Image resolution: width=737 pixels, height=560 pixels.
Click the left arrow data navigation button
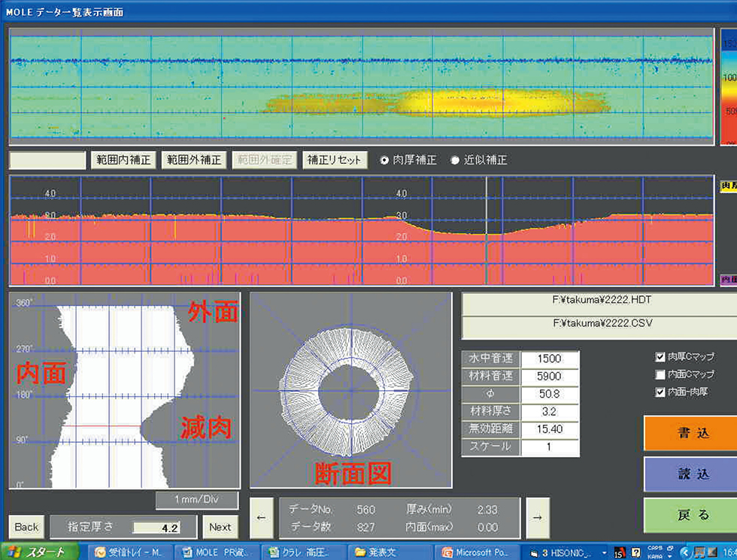click(x=259, y=516)
